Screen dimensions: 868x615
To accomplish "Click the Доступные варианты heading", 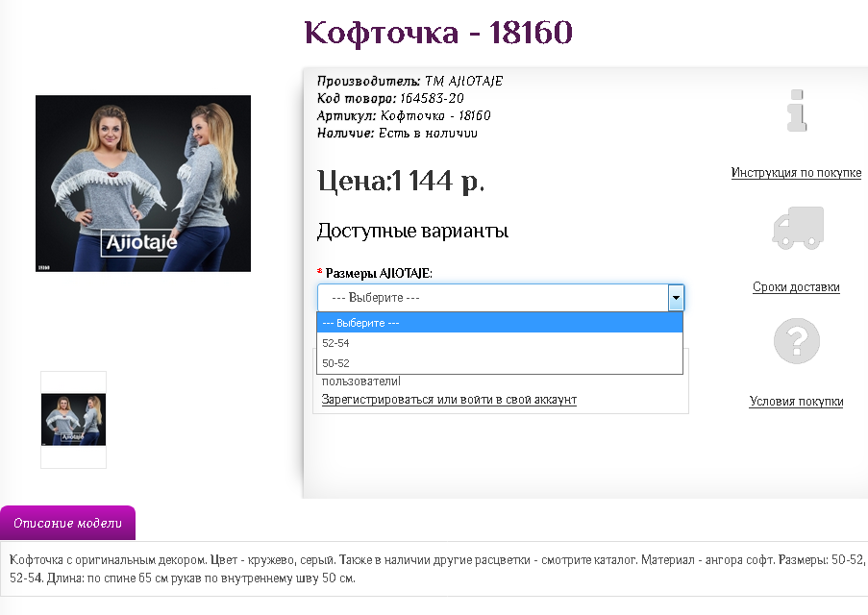I will (x=412, y=231).
